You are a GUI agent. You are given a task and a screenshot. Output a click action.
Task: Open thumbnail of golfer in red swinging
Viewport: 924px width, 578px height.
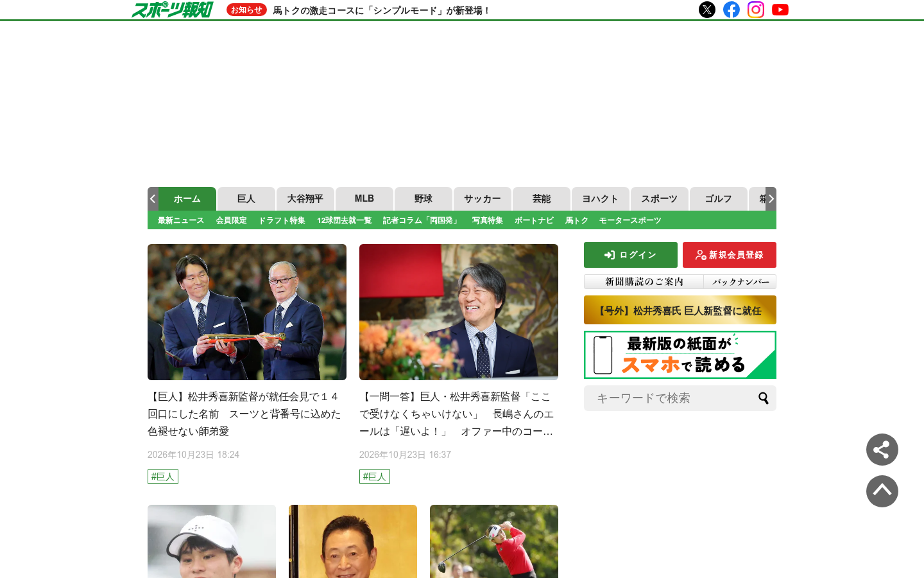(494, 541)
